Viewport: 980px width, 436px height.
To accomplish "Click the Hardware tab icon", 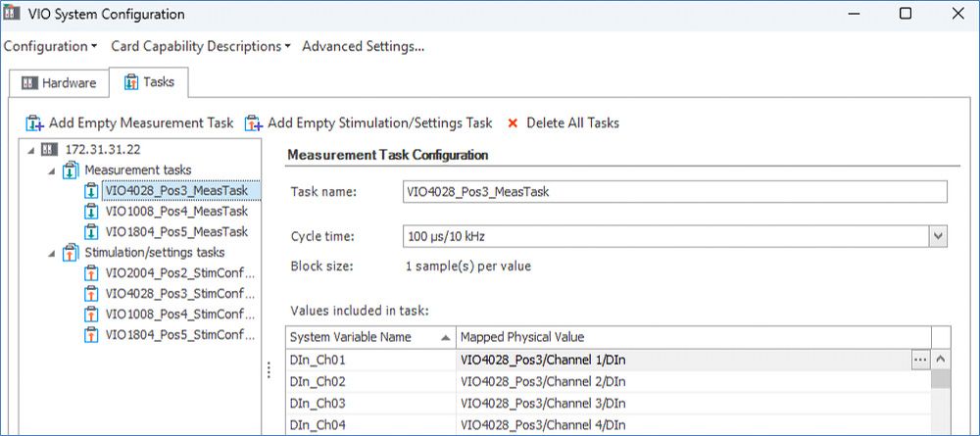I will pyautogui.click(x=29, y=83).
